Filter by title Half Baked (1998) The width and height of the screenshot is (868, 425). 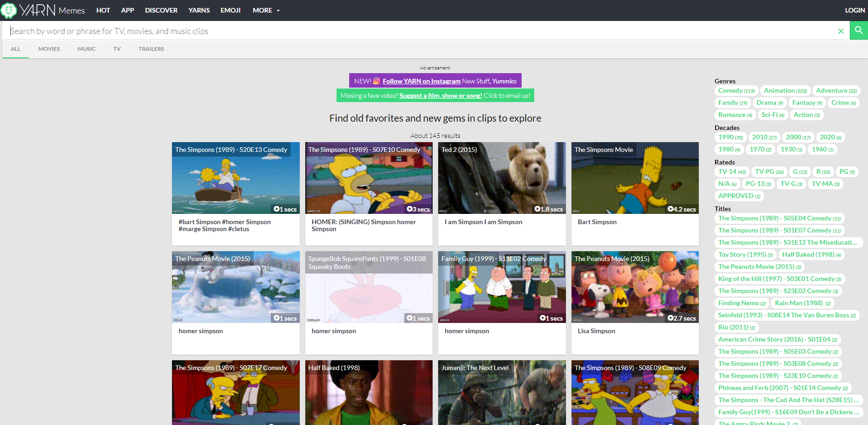point(812,254)
